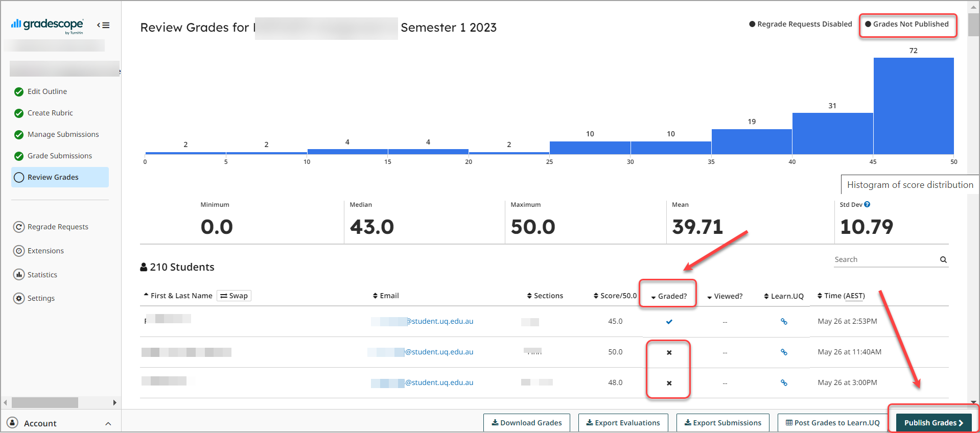The height and width of the screenshot is (433, 980).
Task: Click Grades Not Published status label
Action: (x=907, y=24)
